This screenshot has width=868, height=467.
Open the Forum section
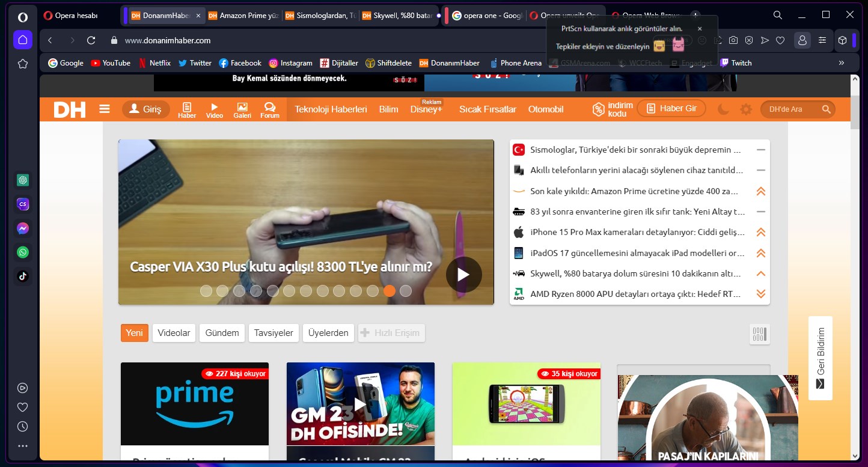coord(270,110)
